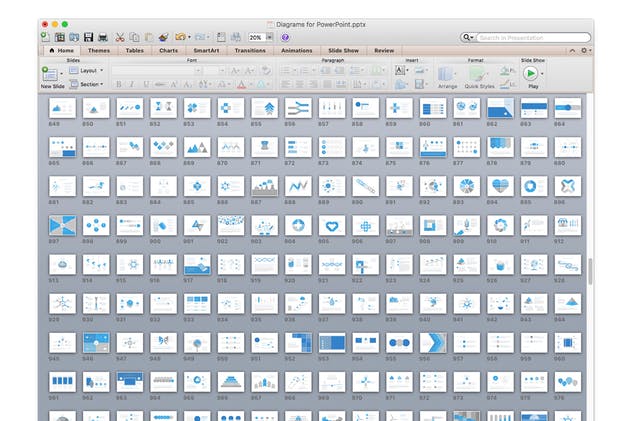Expand the Undo history dropdown arrow
Screen dimensions: 632x421
click(x=189, y=37)
